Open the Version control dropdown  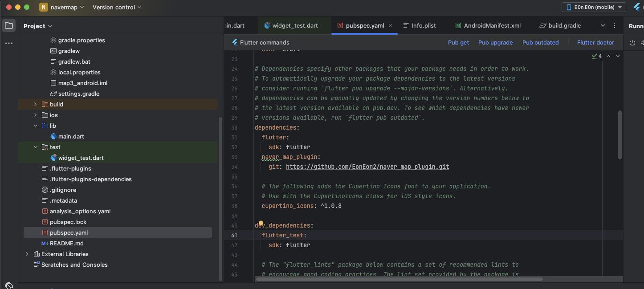point(117,7)
